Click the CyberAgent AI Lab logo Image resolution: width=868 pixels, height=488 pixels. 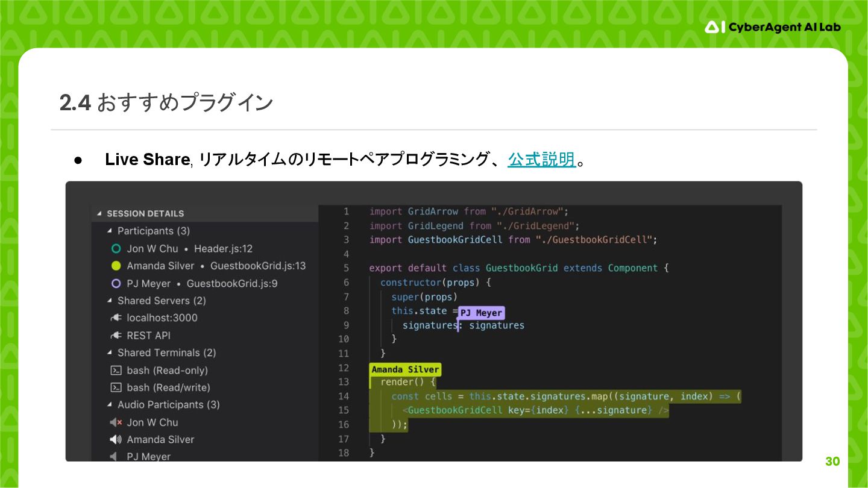click(772, 27)
